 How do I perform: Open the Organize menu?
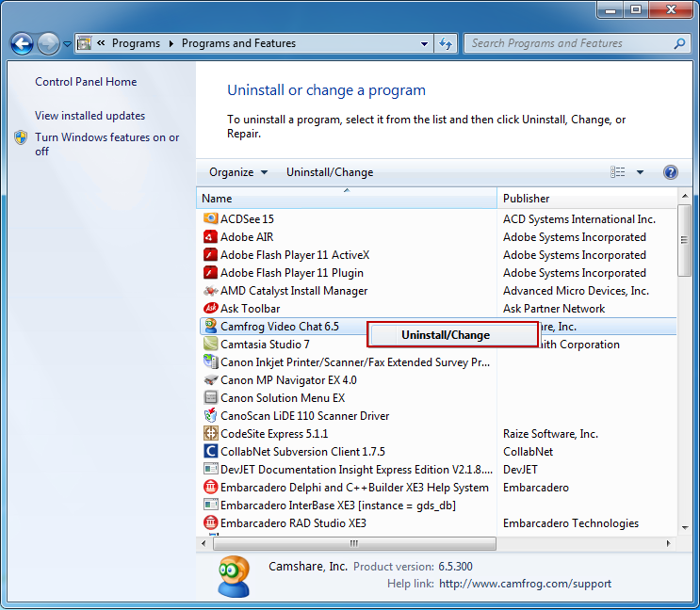pos(238,172)
